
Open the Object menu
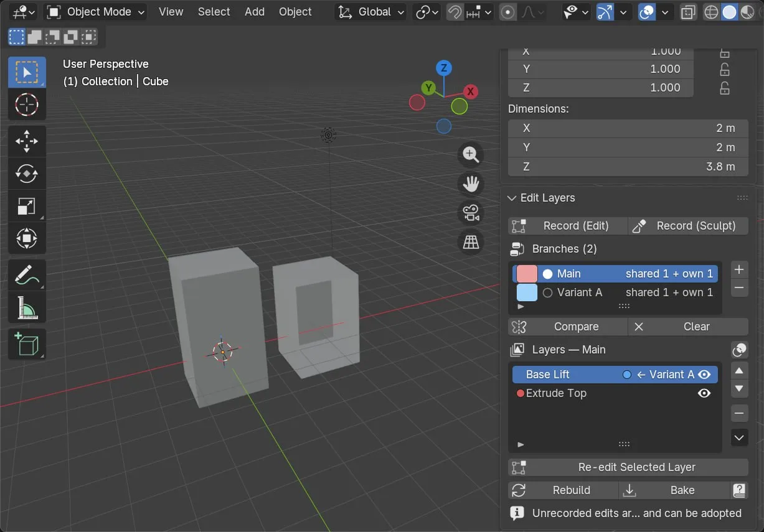click(x=295, y=12)
